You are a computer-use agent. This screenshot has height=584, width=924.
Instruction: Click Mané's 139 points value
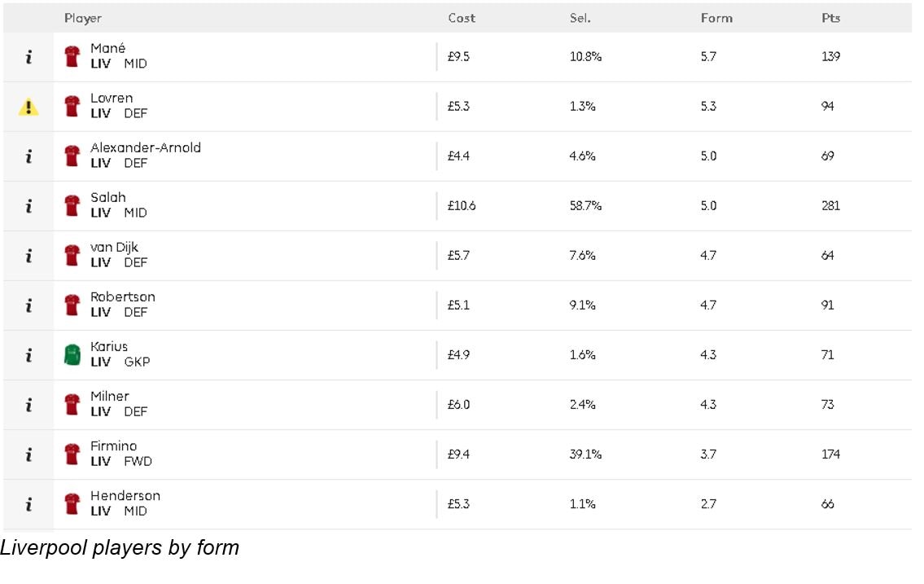(x=831, y=56)
